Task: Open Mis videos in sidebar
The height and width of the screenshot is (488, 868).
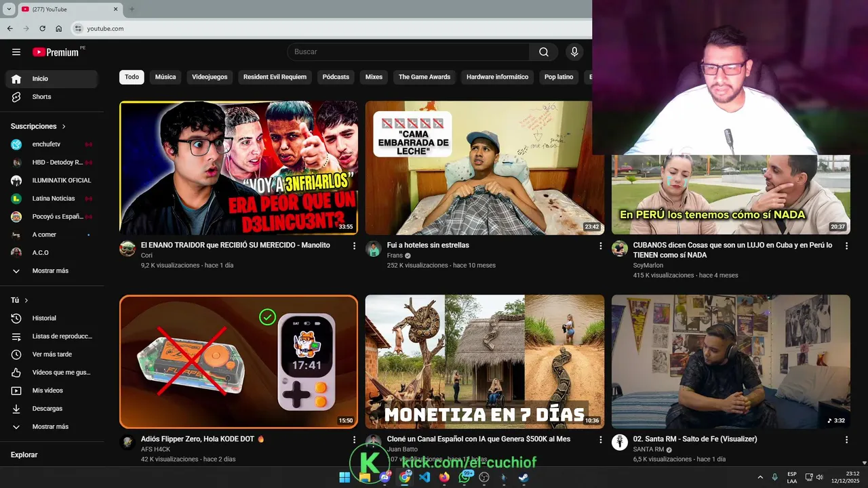Action: coord(52,390)
